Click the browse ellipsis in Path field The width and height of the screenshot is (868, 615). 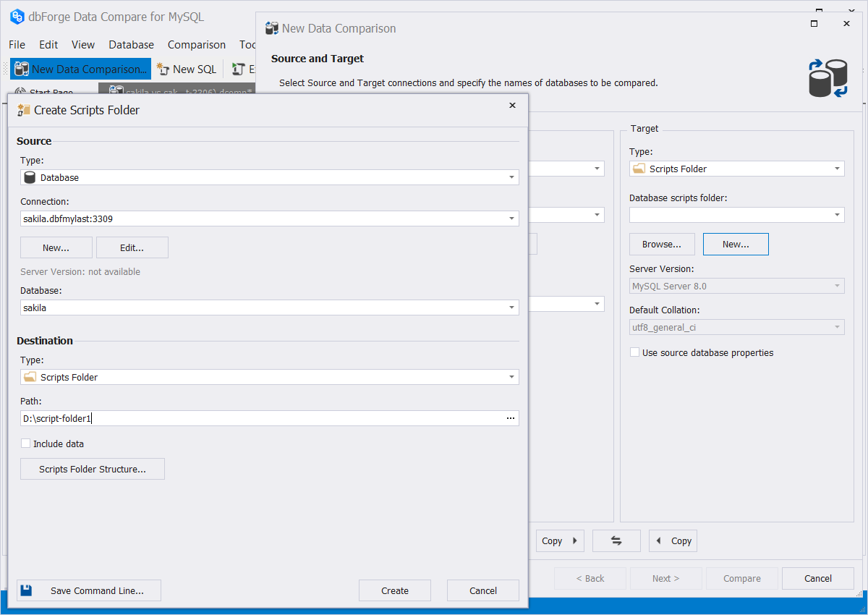click(511, 418)
